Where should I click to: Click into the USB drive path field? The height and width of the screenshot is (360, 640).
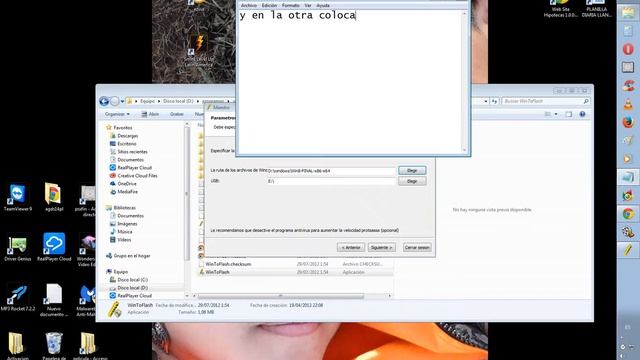coord(331,181)
